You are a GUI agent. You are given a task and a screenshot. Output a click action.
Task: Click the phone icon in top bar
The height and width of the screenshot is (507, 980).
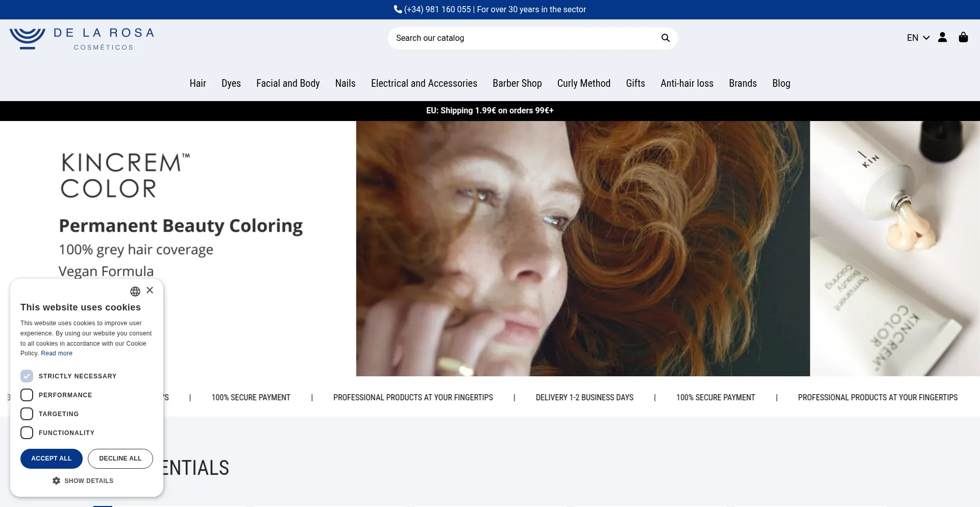pyautogui.click(x=398, y=9)
